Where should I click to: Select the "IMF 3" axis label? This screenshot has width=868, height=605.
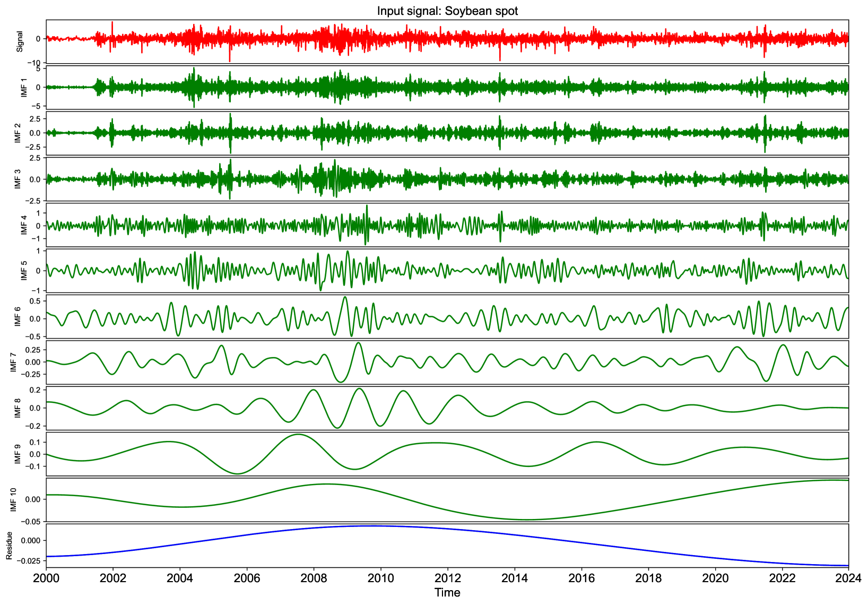click(x=19, y=179)
